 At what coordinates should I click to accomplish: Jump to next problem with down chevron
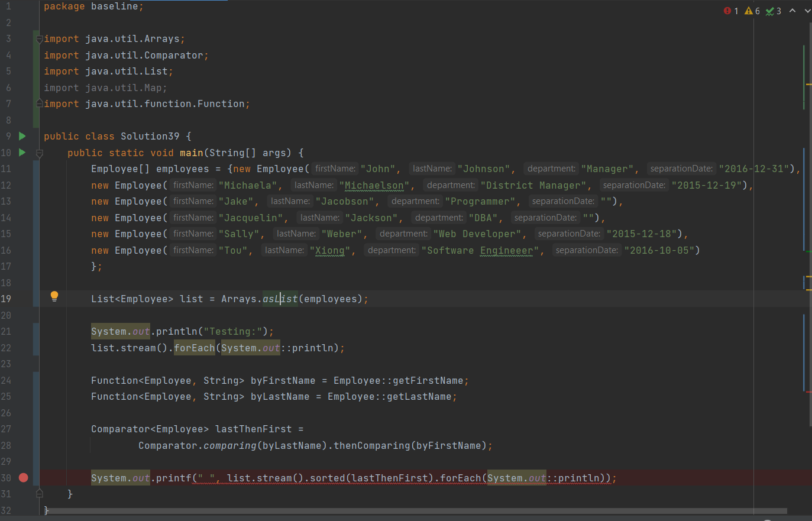tap(807, 10)
